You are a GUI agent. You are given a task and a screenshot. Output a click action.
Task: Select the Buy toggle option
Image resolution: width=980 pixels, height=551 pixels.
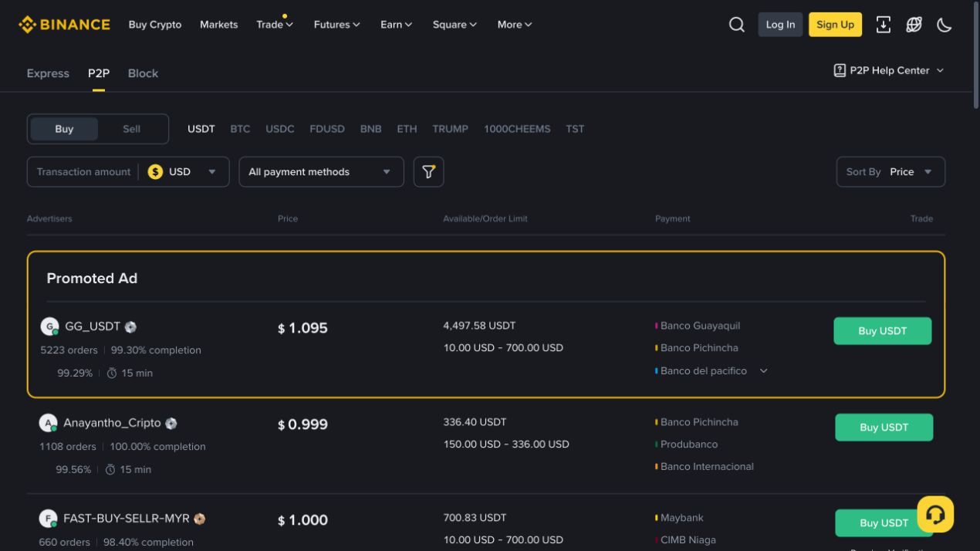point(64,129)
